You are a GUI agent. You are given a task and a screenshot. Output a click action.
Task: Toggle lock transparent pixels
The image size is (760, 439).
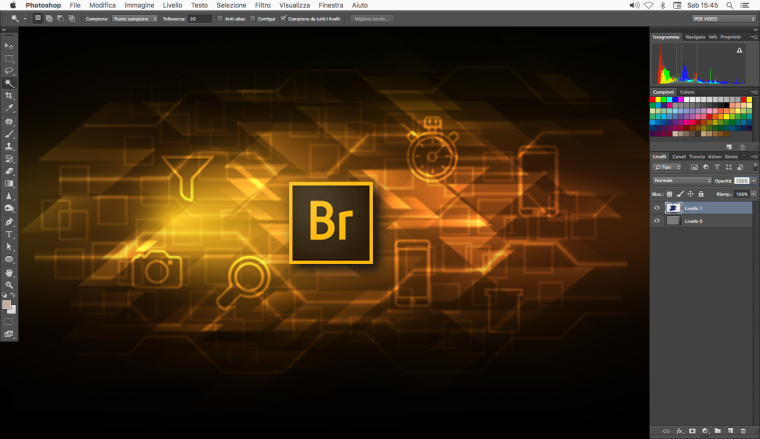[x=669, y=194]
